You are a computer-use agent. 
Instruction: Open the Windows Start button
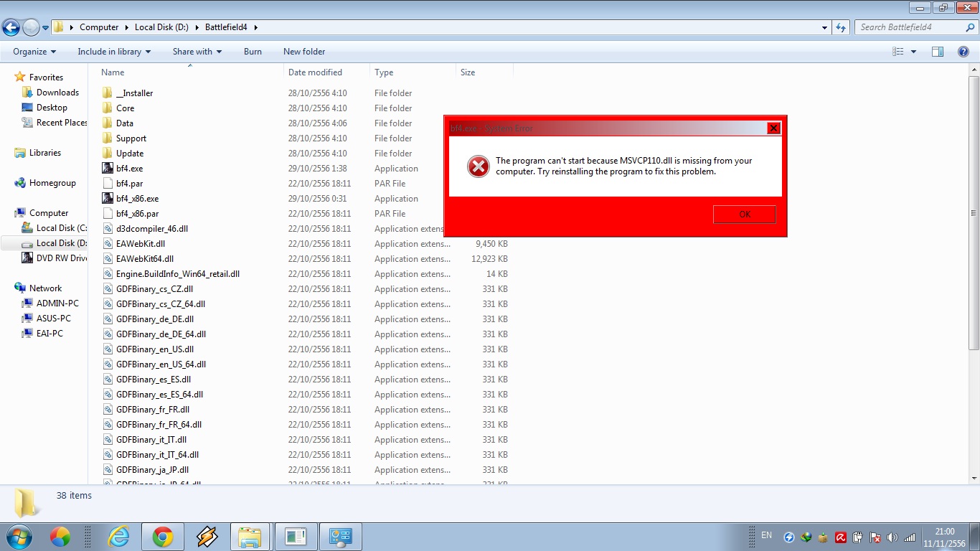(x=18, y=537)
